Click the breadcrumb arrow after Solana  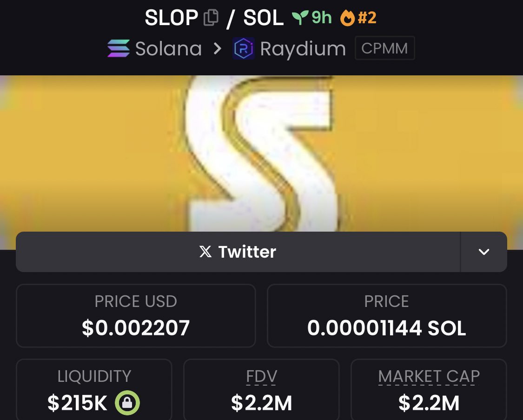[x=217, y=49]
